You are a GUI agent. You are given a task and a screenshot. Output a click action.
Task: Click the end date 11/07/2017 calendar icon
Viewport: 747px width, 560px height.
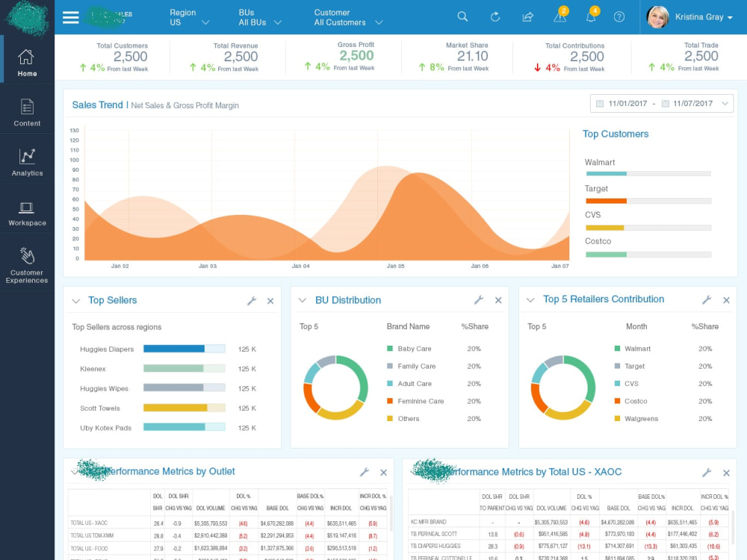[665, 103]
